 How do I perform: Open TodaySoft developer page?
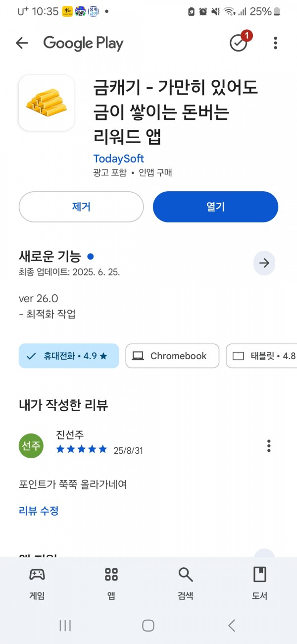pos(119,159)
